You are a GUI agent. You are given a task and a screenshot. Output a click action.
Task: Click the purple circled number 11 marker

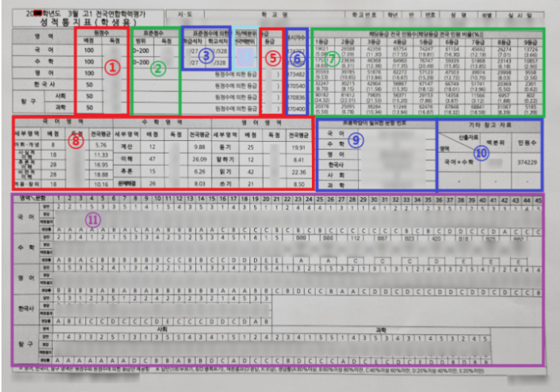[x=93, y=220]
